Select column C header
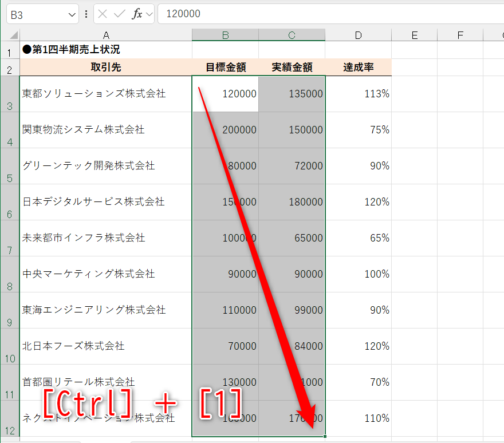This screenshot has height=443, width=504. [x=292, y=35]
